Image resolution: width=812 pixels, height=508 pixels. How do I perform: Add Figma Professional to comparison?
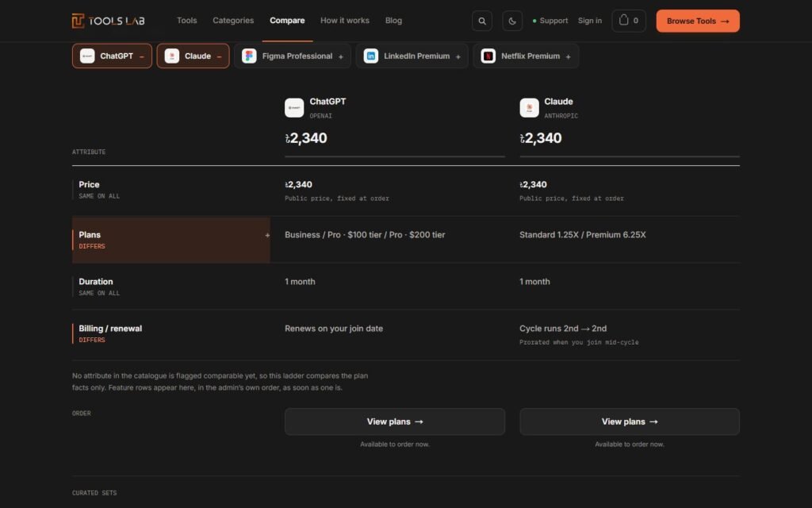[293, 56]
